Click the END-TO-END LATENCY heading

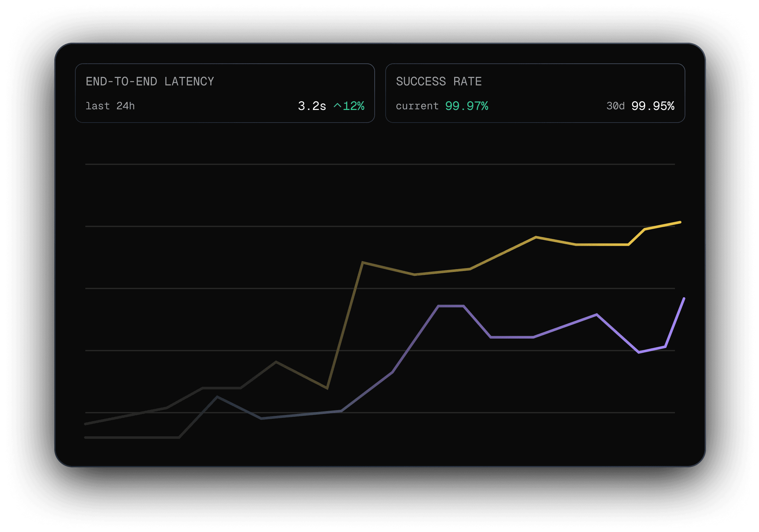click(x=150, y=81)
